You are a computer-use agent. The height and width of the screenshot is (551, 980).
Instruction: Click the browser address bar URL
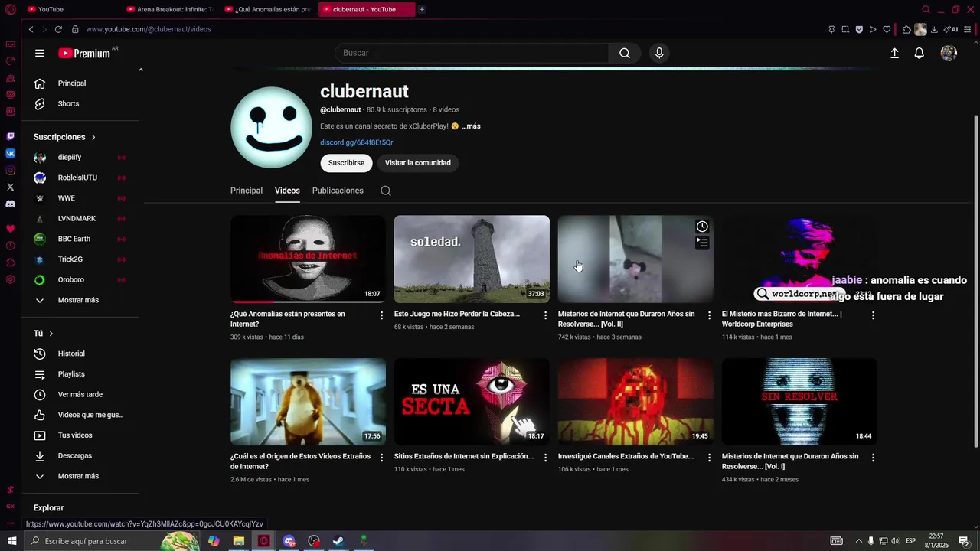149,29
